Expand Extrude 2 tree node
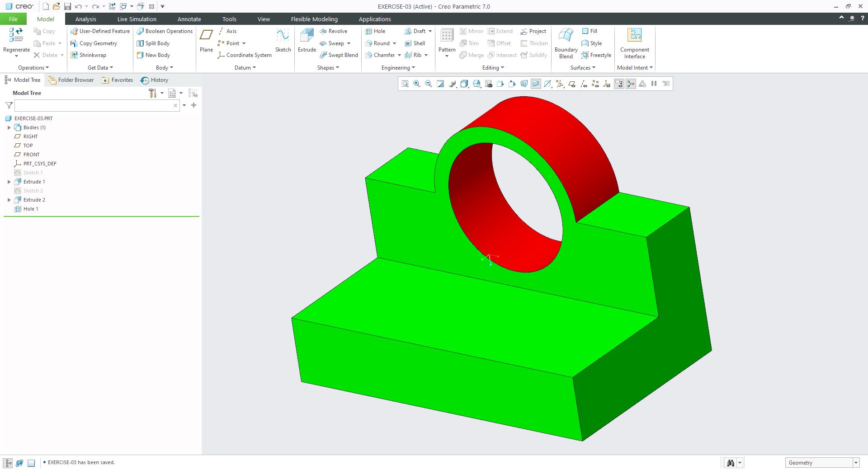The height and width of the screenshot is (470, 868). click(9, 200)
